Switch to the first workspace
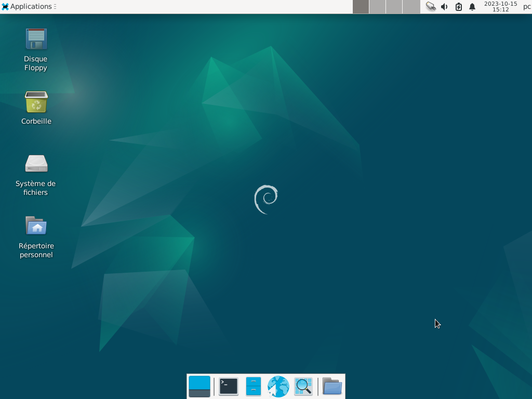532x399 pixels. point(361,7)
